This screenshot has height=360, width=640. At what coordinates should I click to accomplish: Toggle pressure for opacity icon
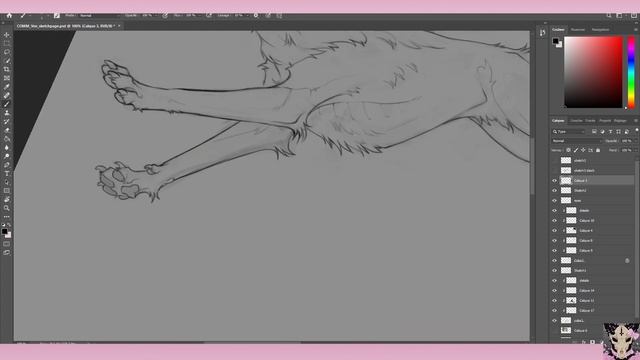[165, 16]
